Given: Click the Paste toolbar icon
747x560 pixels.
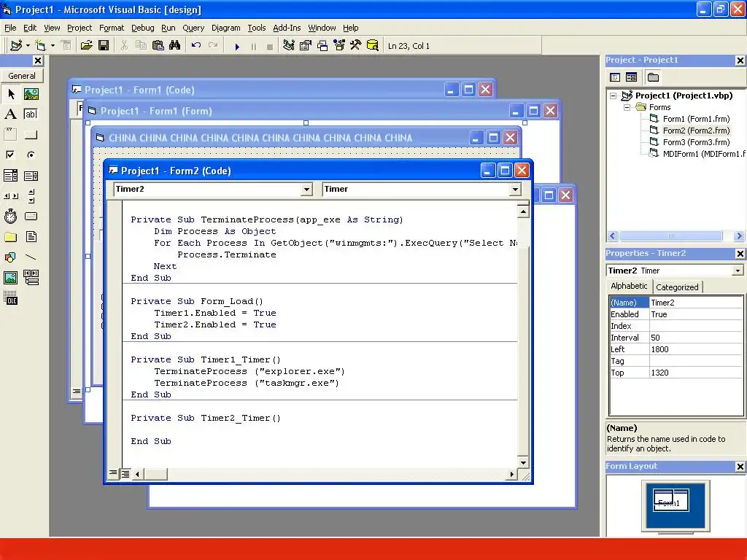Looking at the screenshot, I should tap(158, 46).
